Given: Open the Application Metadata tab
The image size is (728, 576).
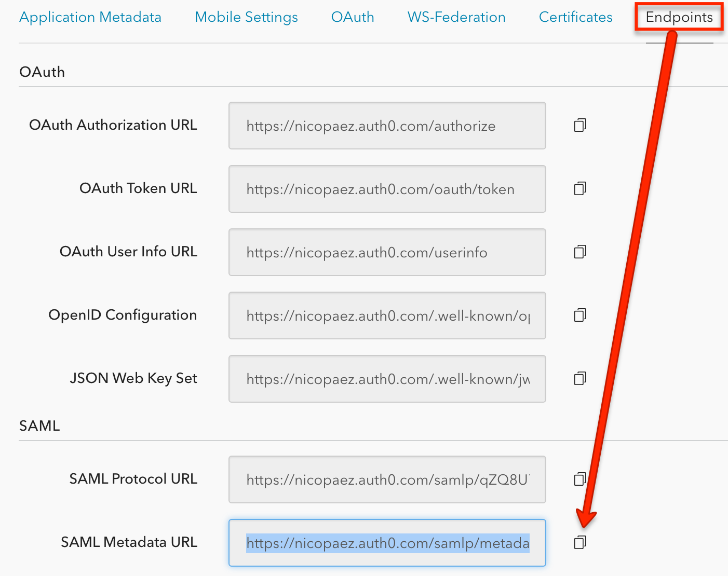Looking at the screenshot, I should [90, 17].
